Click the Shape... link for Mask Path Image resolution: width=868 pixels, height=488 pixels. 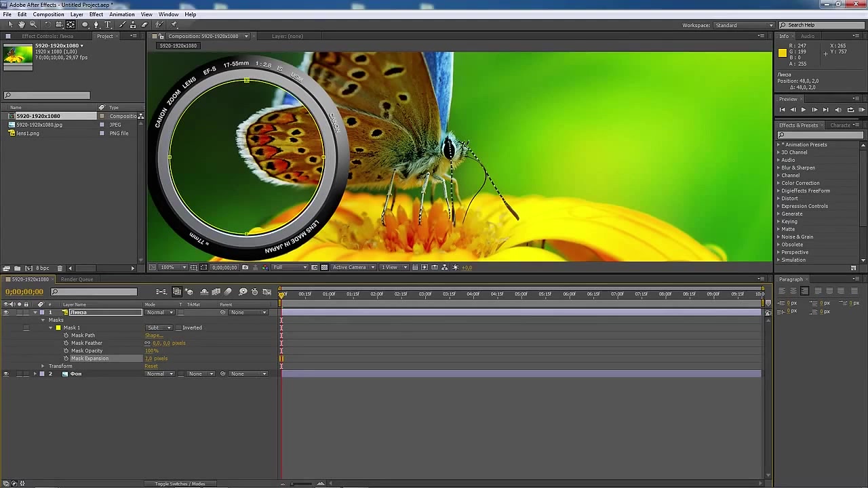[x=153, y=335]
